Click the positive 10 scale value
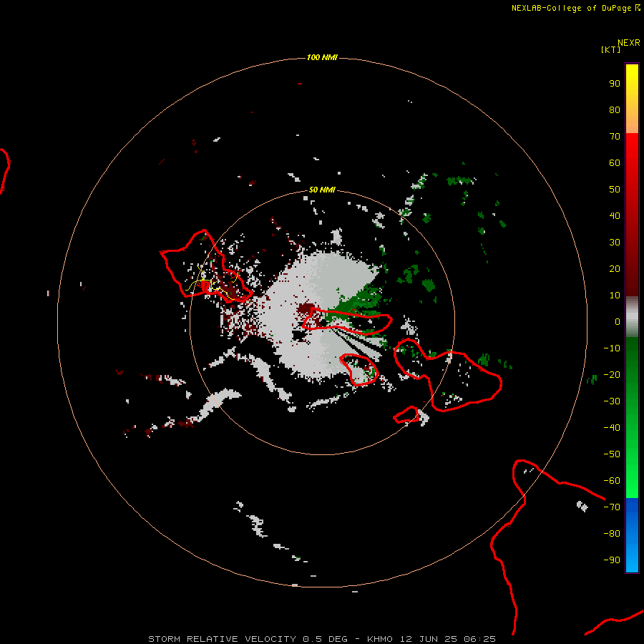 coord(615,296)
